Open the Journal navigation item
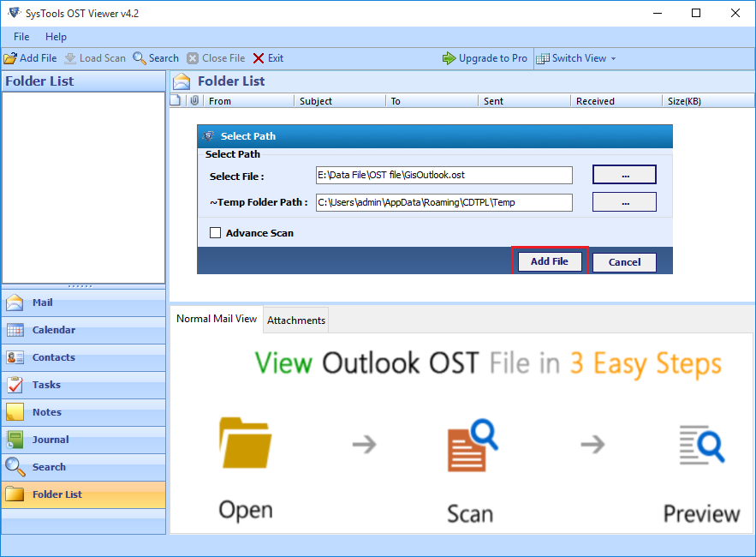Image resolution: width=756 pixels, height=557 pixels. point(84,440)
